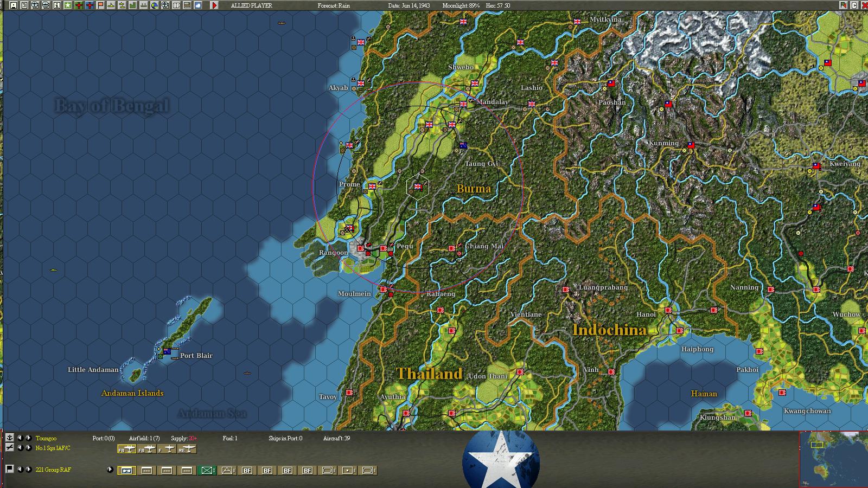The image size is (868, 488).
Task: Select the Hanoi Japanese base flag
Action: (668, 310)
